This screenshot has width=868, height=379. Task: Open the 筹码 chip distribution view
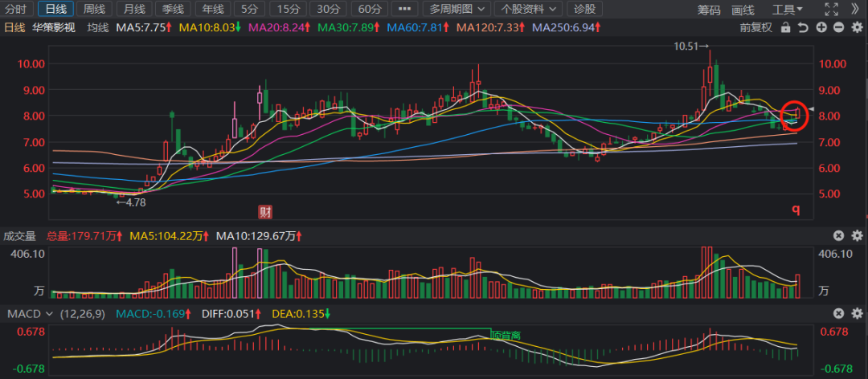click(x=708, y=10)
